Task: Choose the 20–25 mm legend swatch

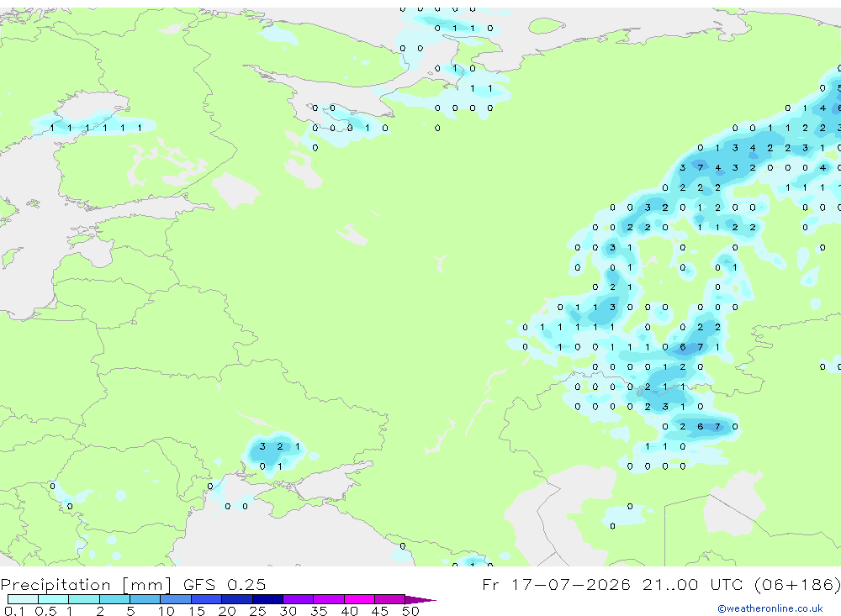Action: coord(236,599)
